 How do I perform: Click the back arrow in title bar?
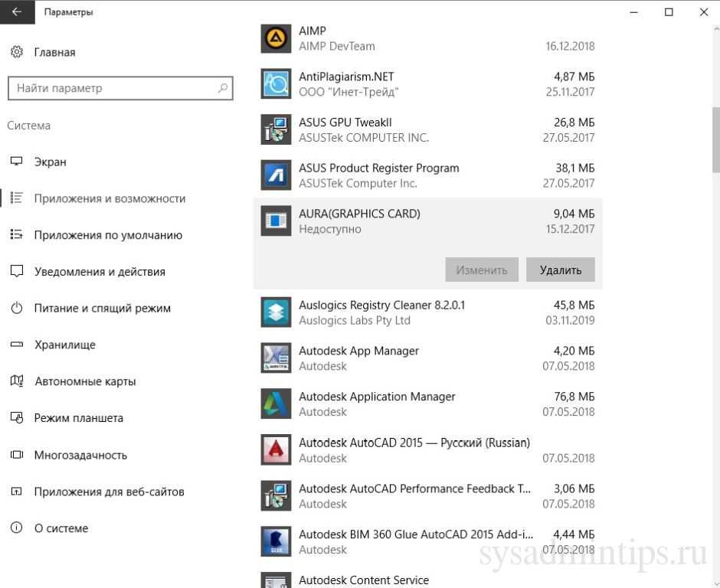coord(17,12)
